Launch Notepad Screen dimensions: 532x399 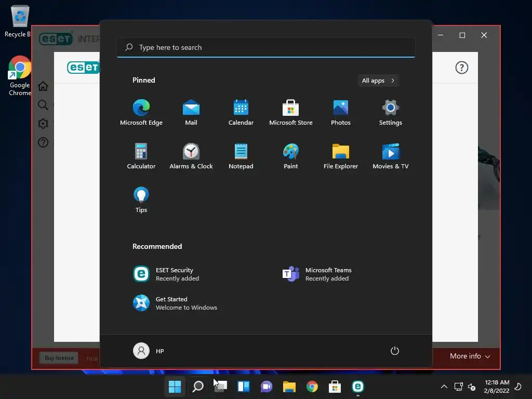[241, 156]
